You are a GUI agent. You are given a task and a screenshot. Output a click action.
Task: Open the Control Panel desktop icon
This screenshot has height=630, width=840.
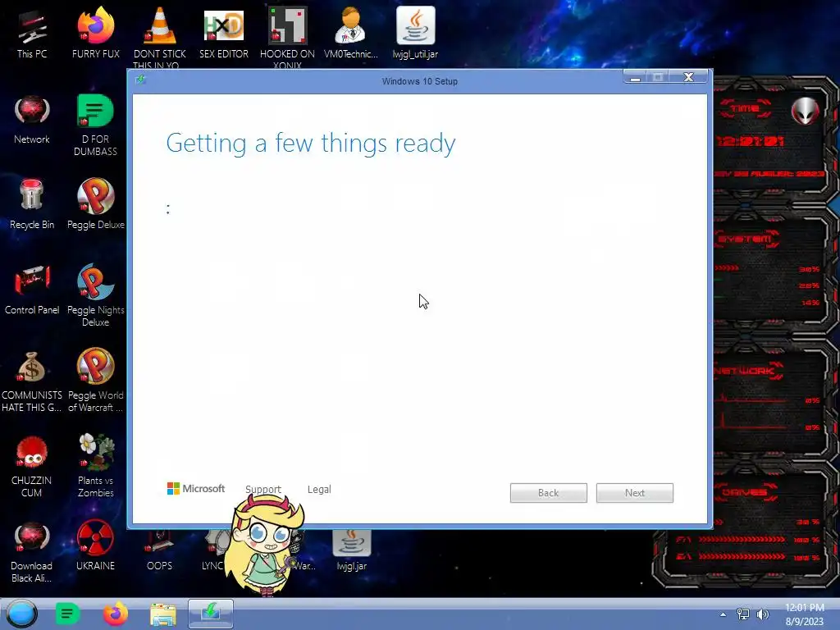click(32, 290)
